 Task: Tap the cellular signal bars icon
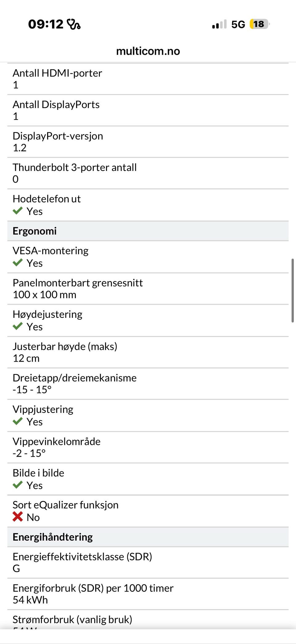pyautogui.click(x=219, y=24)
